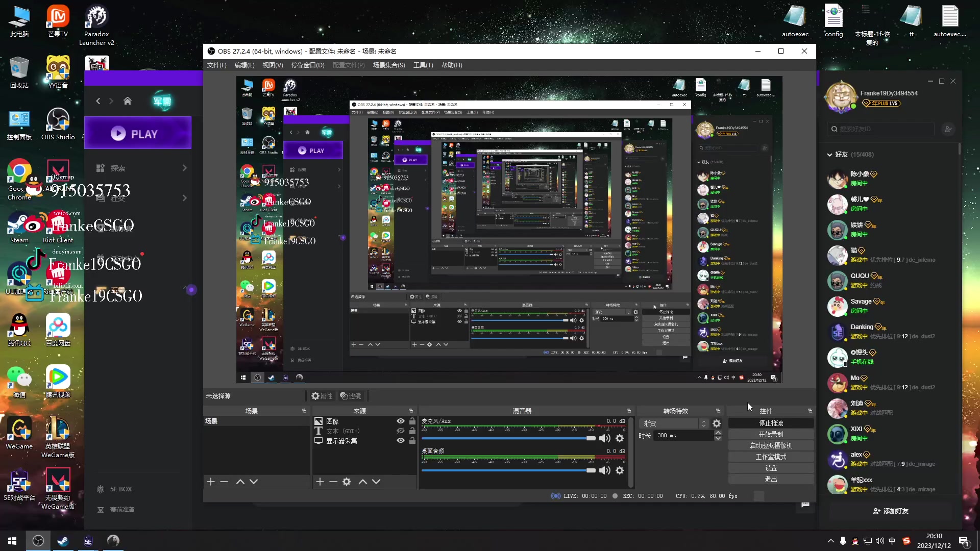Mute the 麦克风/Aux channel
This screenshot has height=551, width=980.
pyautogui.click(x=605, y=438)
